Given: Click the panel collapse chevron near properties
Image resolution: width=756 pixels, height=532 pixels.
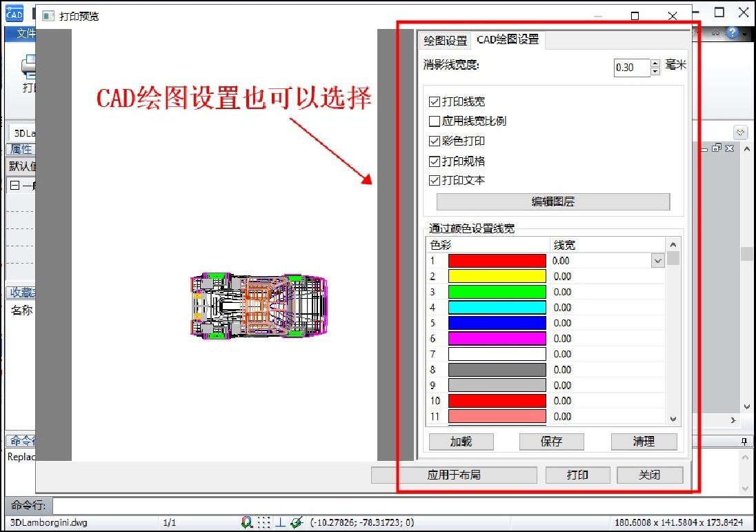Looking at the screenshot, I should [x=741, y=132].
